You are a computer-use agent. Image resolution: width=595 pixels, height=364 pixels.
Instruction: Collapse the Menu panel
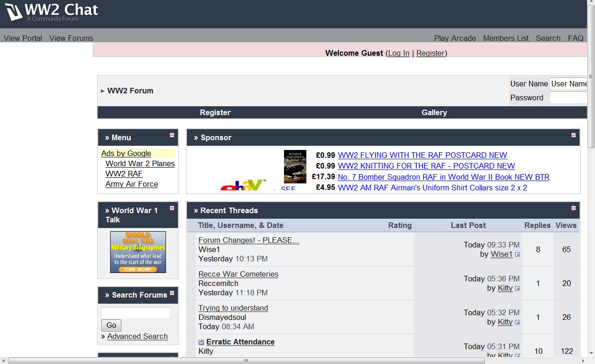click(172, 135)
